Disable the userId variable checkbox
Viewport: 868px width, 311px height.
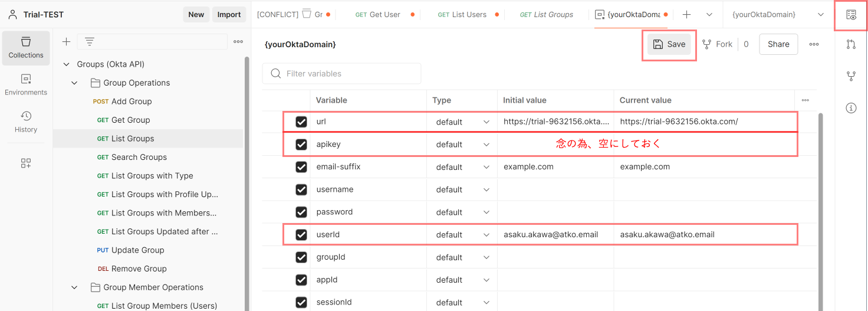pos(301,235)
